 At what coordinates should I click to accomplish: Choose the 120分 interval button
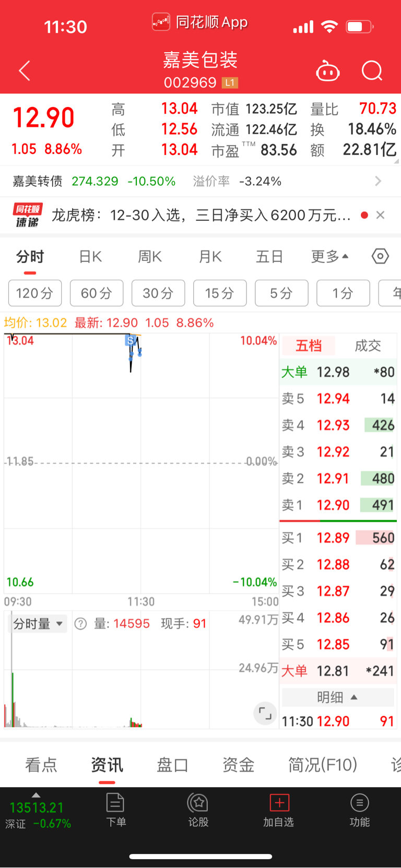coord(35,293)
